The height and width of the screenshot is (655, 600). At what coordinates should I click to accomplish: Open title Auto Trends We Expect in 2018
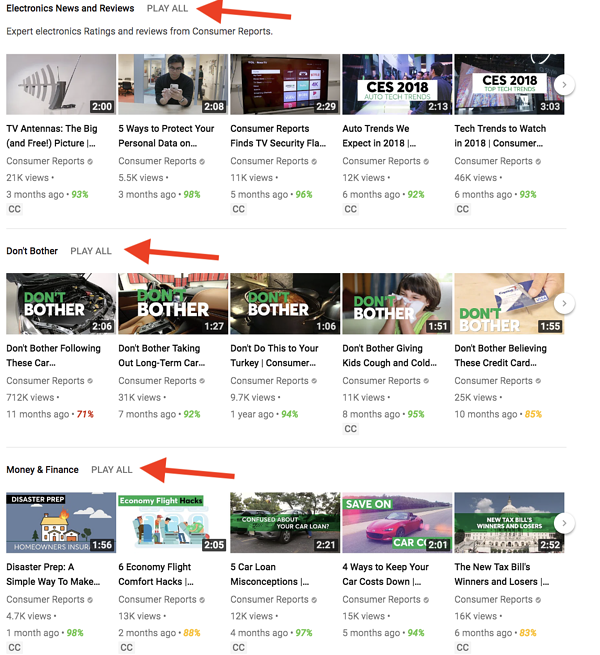click(379, 136)
